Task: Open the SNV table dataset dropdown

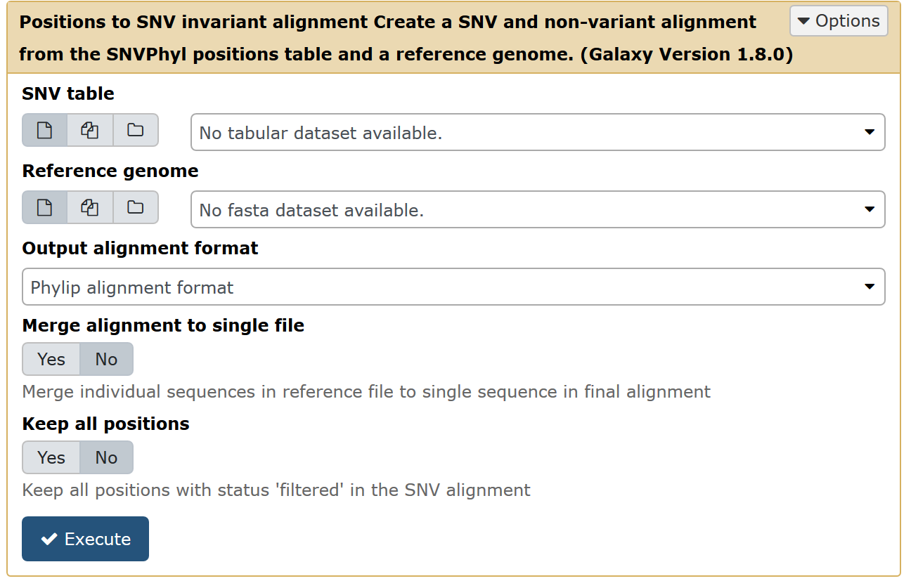Action: coord(538,132)
